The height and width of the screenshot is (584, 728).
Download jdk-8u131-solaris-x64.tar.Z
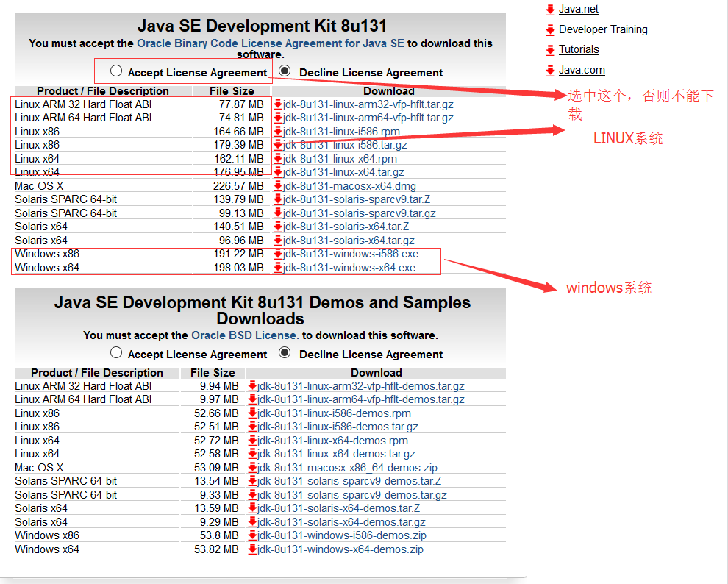(x=346, y=227)
